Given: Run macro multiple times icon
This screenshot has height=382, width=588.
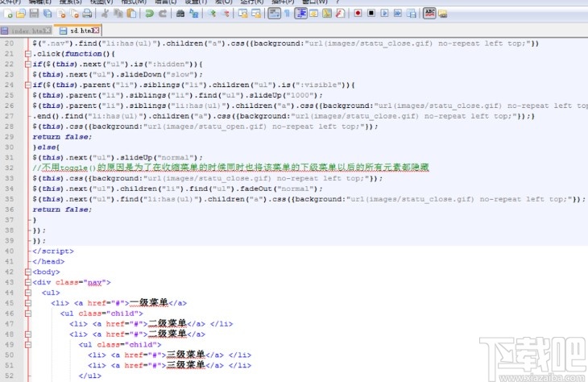Looking at the screenshot, I should (398, 14).
